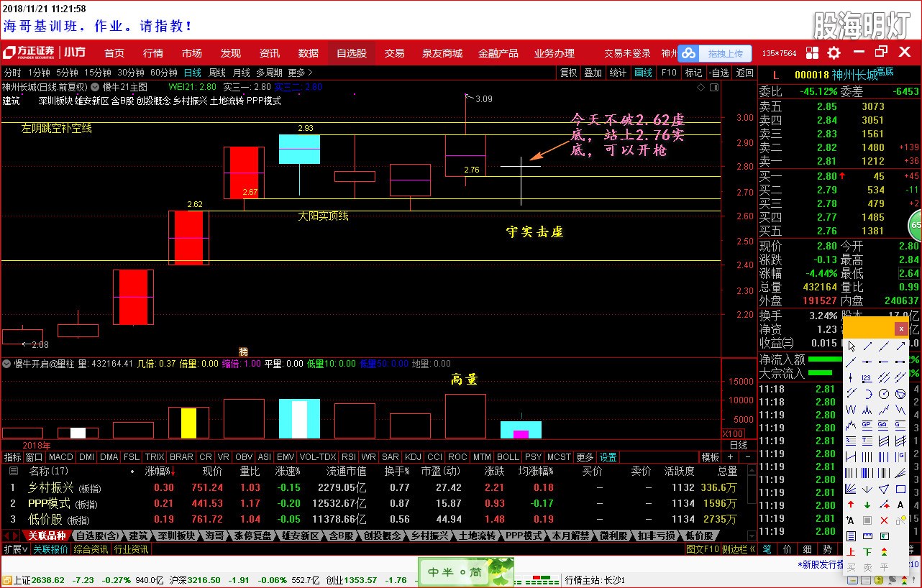
Task: Click the minus zoom-out button beside 模板
Action: pos(748,457)
